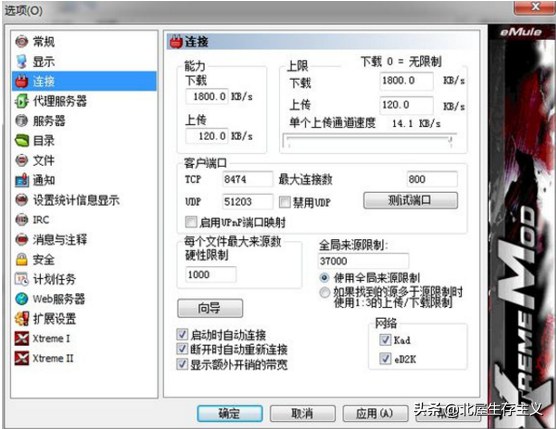The height and width of the screenshot is (429, 556).
Task: Click the 确定 button
Action: pos(230,413)
